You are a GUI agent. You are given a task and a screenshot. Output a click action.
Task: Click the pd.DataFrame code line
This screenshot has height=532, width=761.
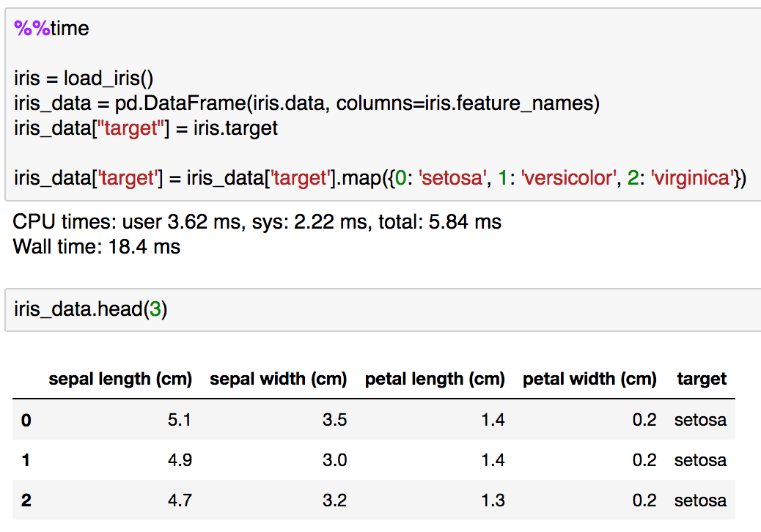tap(306, 103)
